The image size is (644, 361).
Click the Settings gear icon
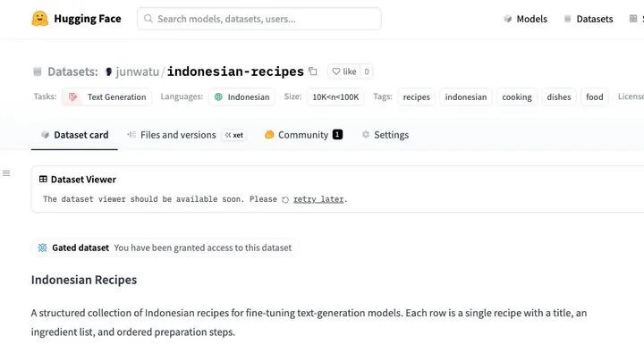tap(366, 135)
